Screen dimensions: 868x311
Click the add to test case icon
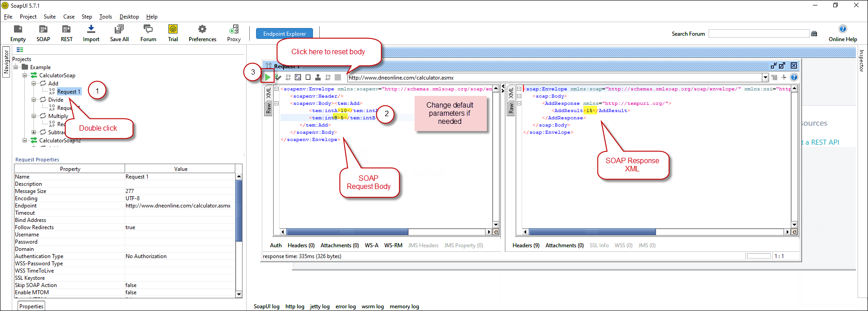pos(278,77)
